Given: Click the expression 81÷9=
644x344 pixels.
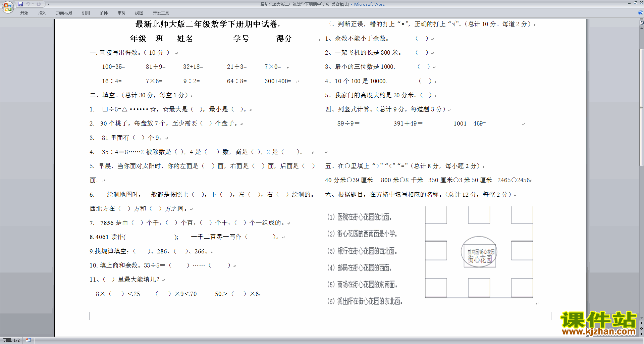Looking at the screenshot, I should (156, 67).
